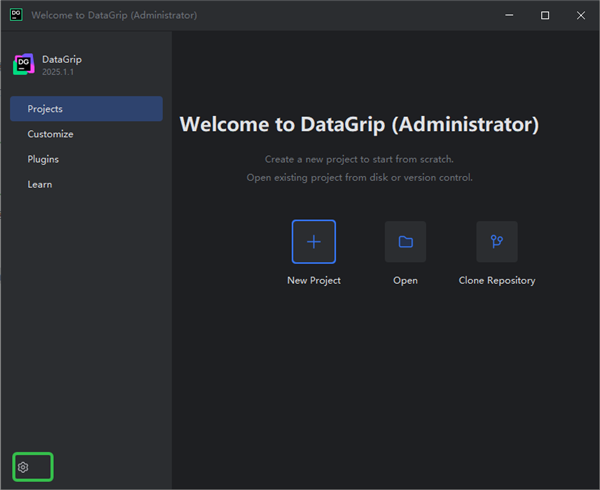Click the Open text label
The height and width of the screenshot is (490, 600).
click(405, 281)
